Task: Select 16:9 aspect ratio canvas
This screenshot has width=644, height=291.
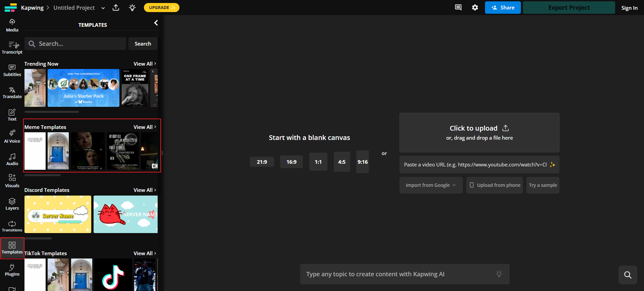Action: (291, 162)
